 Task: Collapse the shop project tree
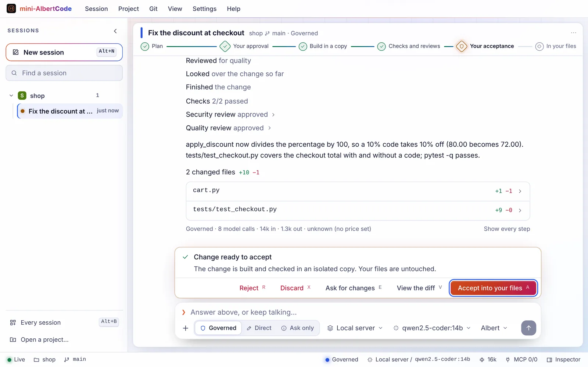[11, 96]
